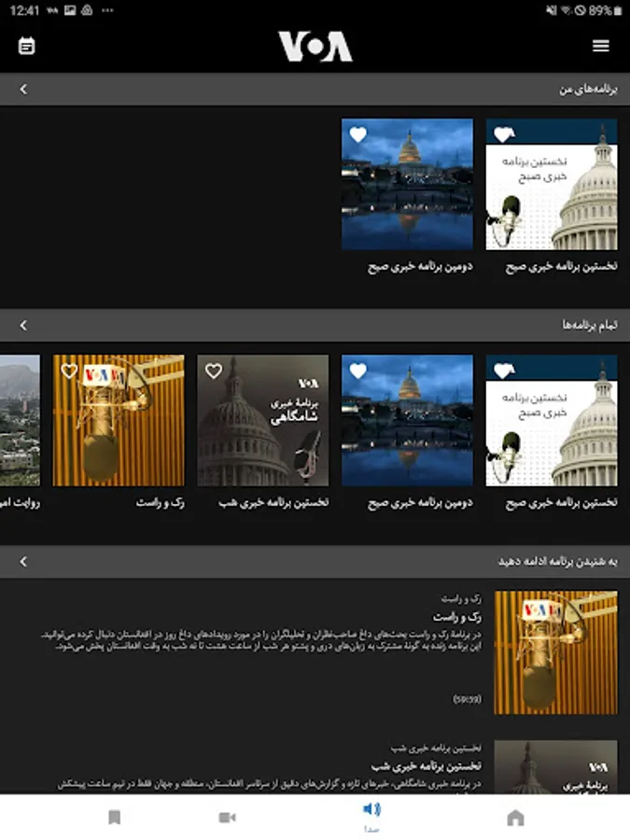This screenshot has width=630, height=840.
Task: Favorite the رک و راست program
Action: (x=69, y=371)
